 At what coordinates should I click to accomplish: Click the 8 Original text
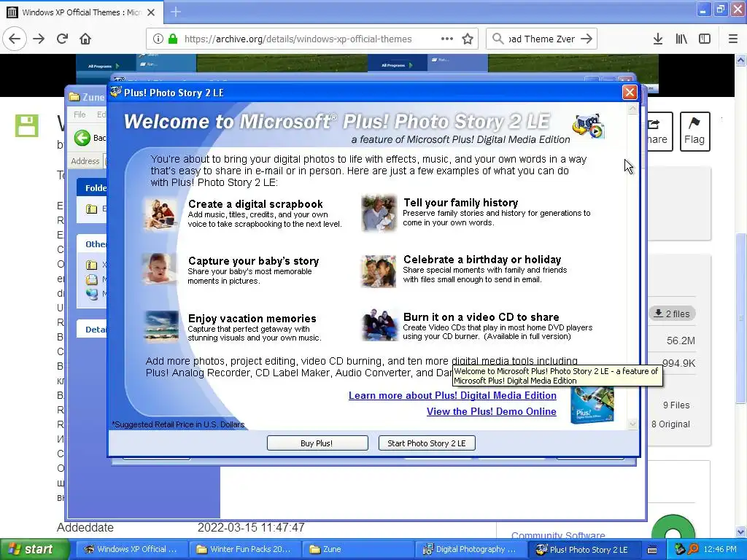(671, 424)
